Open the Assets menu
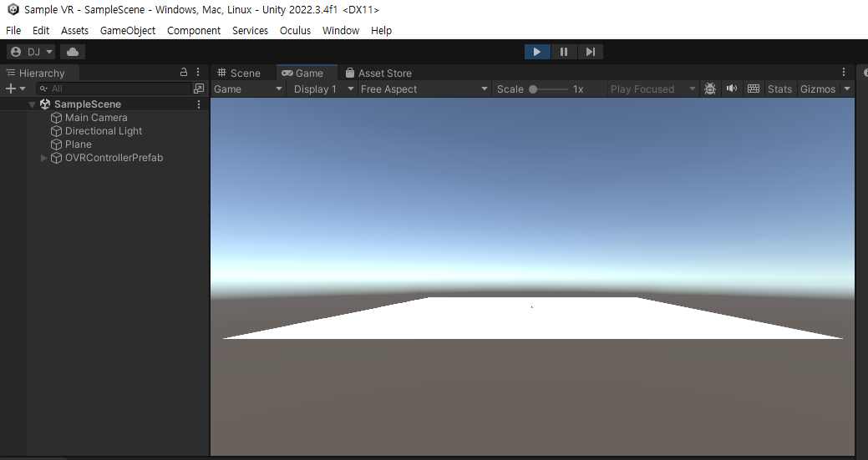The height and width of the screenshot is (460, 868). 74,30
